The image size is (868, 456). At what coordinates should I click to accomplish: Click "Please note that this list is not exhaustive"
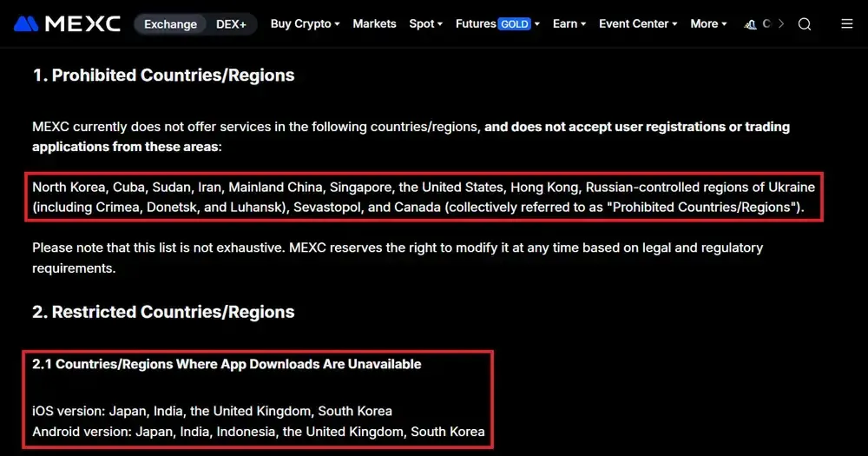point(159,248)
